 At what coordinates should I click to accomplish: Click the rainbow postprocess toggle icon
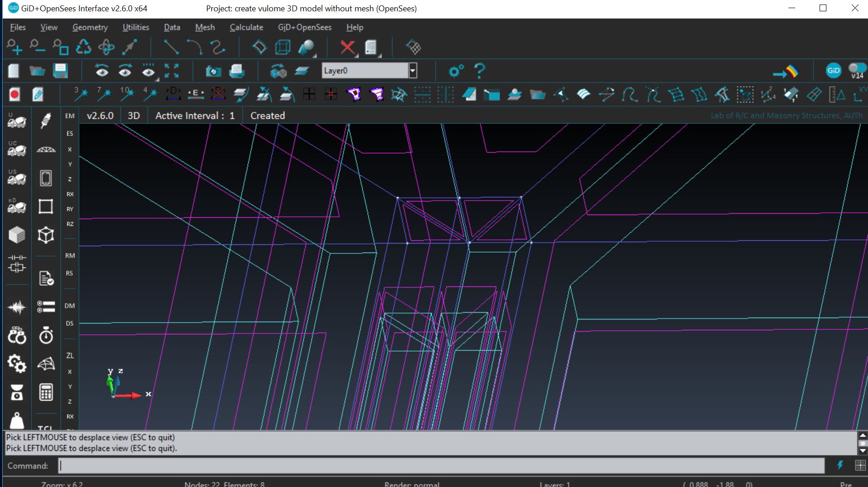pos(786,71)
